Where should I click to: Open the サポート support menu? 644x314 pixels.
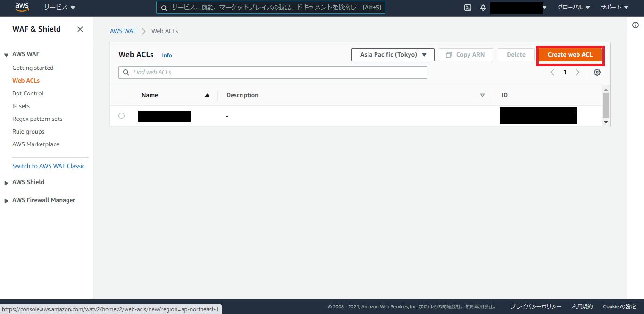pos(614,8)
